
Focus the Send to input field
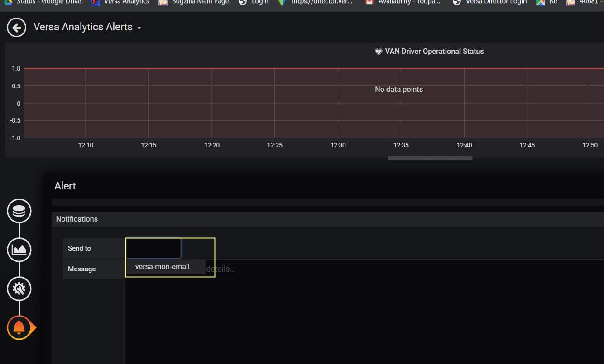click(153, 248)
